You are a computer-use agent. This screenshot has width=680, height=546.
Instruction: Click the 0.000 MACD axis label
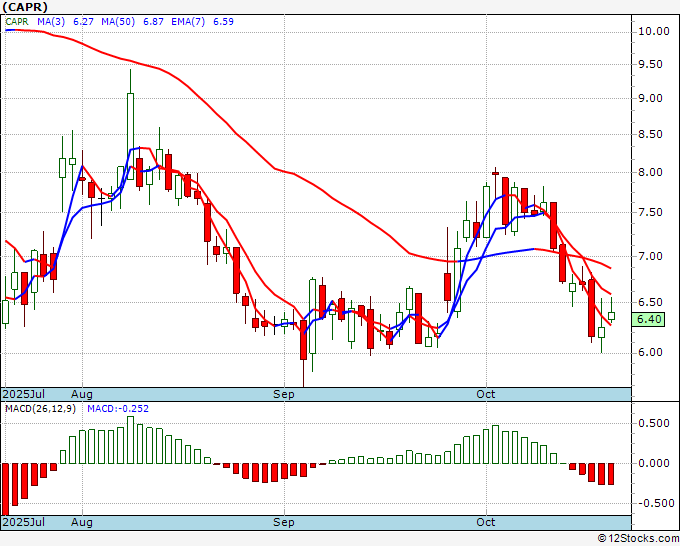654,463
